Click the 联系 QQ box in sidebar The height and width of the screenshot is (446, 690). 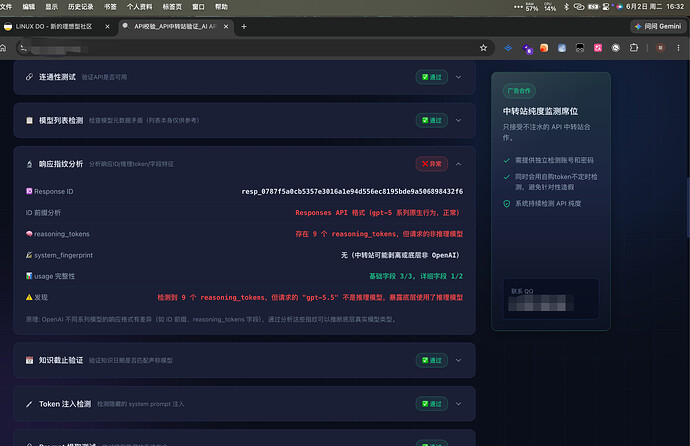551,299
